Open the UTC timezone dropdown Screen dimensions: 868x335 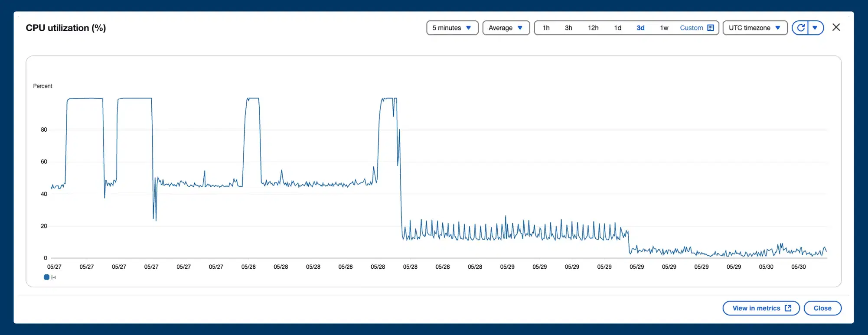click(754, 28)
